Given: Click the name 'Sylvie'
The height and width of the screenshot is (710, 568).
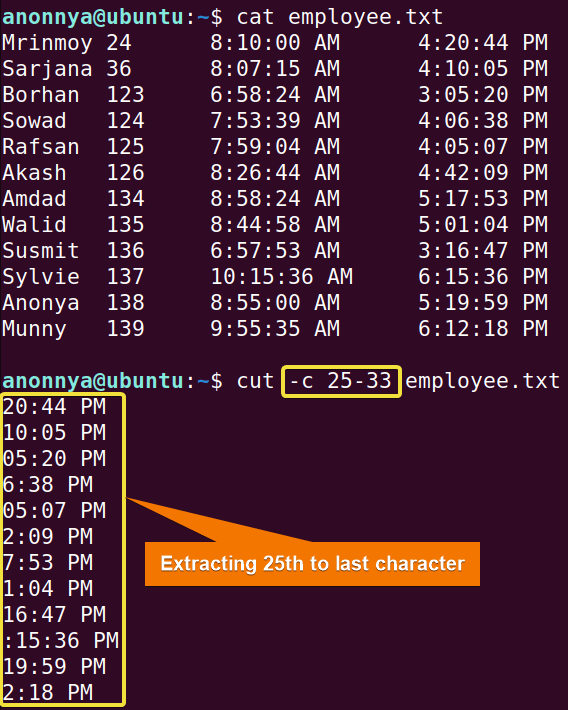Looking at the screenshot, I should click(41, 278).
